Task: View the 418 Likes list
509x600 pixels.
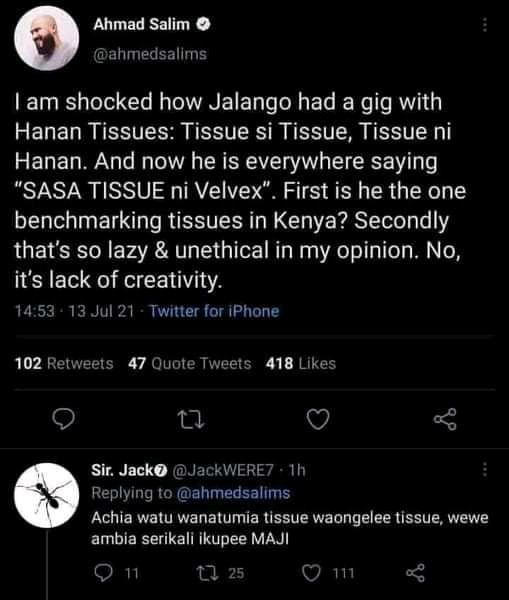Action: click(301, 364)
